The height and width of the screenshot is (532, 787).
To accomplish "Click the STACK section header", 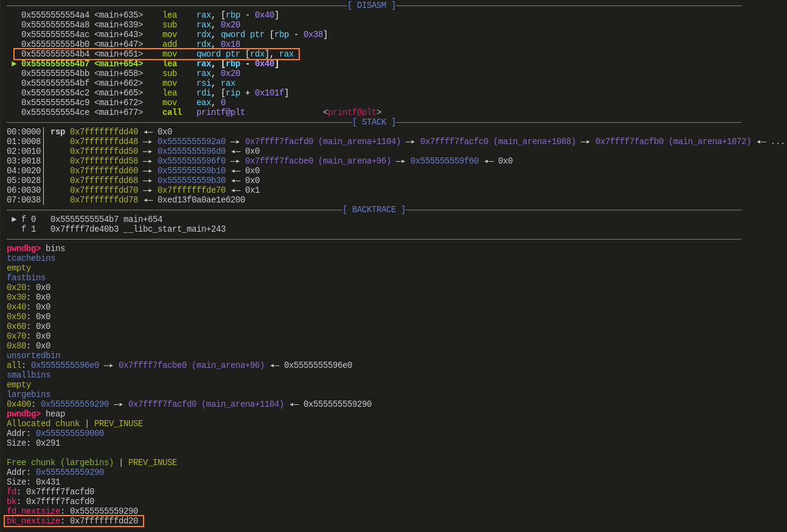I will 373,122.
